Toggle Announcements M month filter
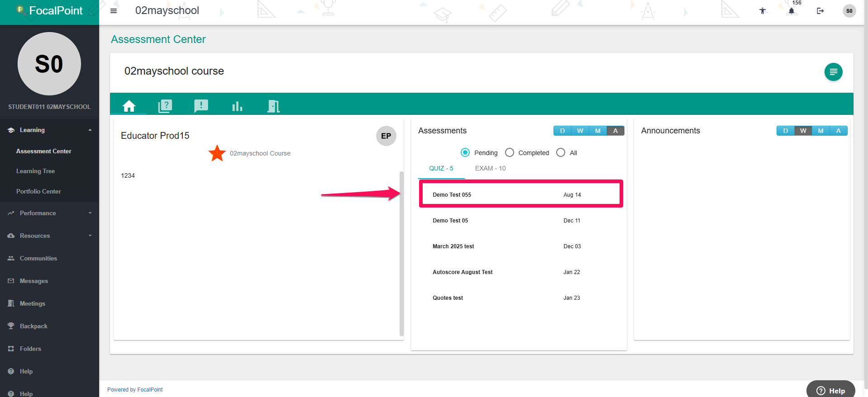Viewport: 868px width, 397px height. [821, 131]
